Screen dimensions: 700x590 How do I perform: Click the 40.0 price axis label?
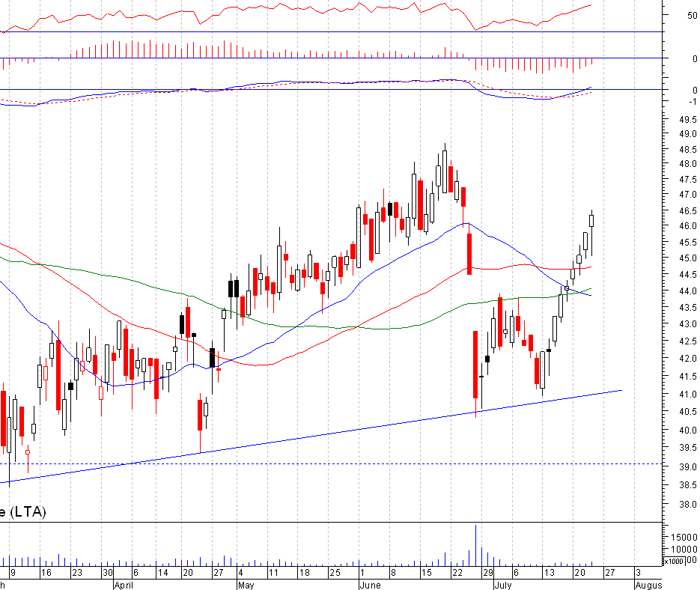pos(687,430)
